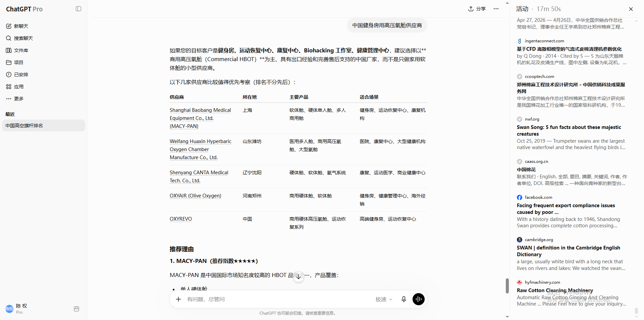Click the scroll-to-bottom arrow button
Viewport: 644px width, 320px height.
coord(299,277)
